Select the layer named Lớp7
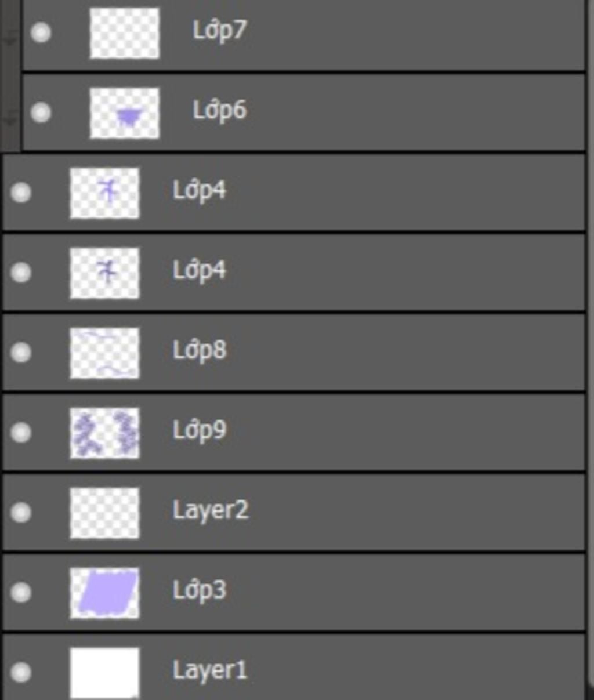594x700 pixels. coord(220,30)
